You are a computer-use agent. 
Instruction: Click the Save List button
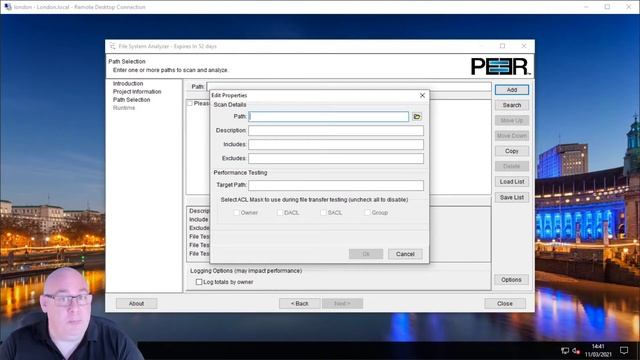point(512,197)
